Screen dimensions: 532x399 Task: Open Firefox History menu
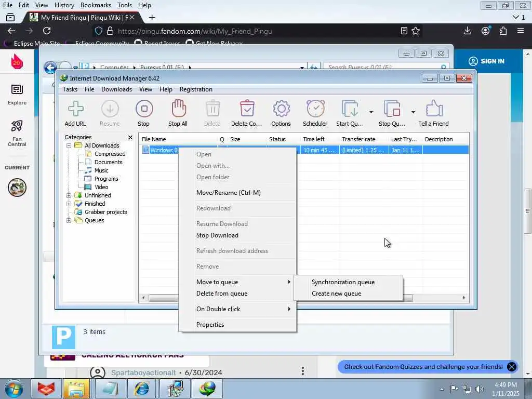[x=64, y=5]
